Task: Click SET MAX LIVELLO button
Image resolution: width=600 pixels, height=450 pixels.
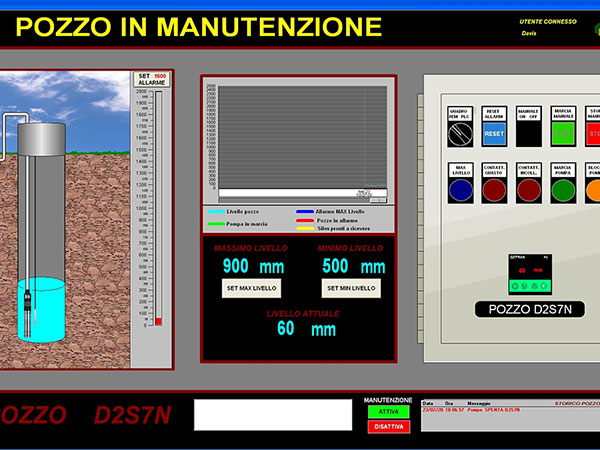Action: point(250,288)
